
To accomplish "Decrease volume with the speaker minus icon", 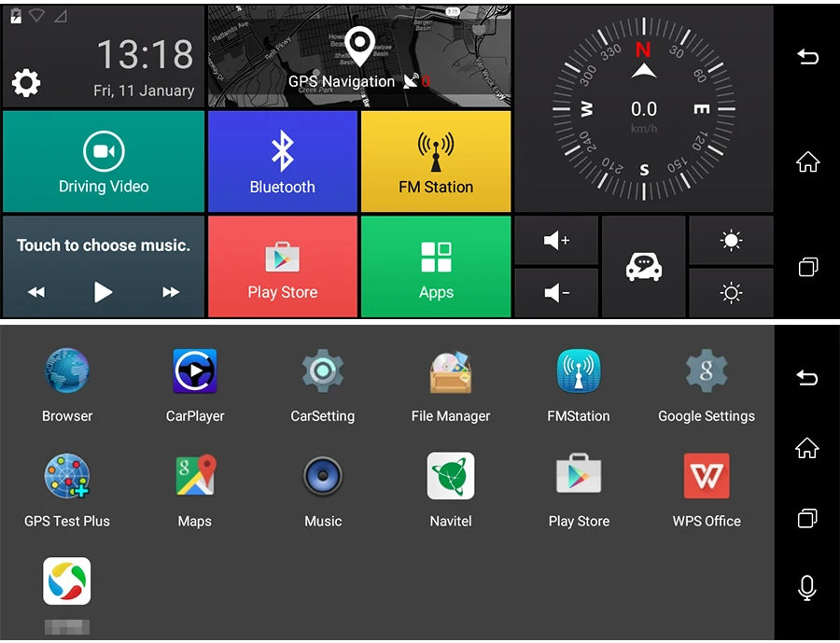I will (556, 293).
